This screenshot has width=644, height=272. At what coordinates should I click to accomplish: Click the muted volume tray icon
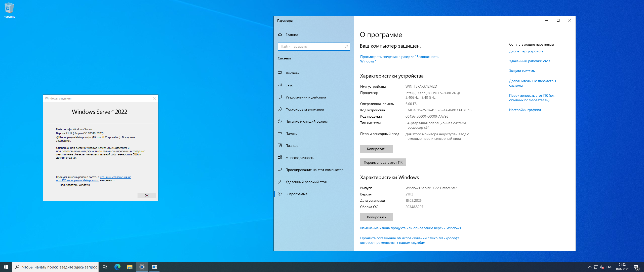[602, 267]
